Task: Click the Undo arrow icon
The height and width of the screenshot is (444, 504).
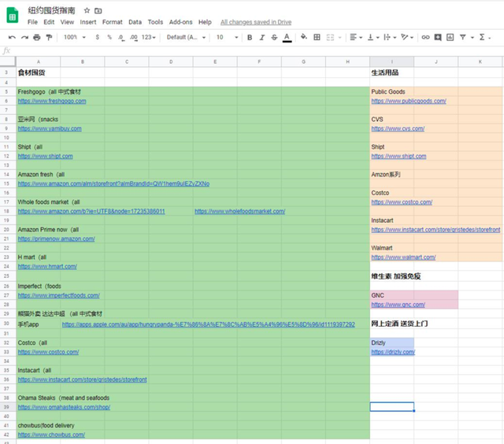Action: [13, 37]
